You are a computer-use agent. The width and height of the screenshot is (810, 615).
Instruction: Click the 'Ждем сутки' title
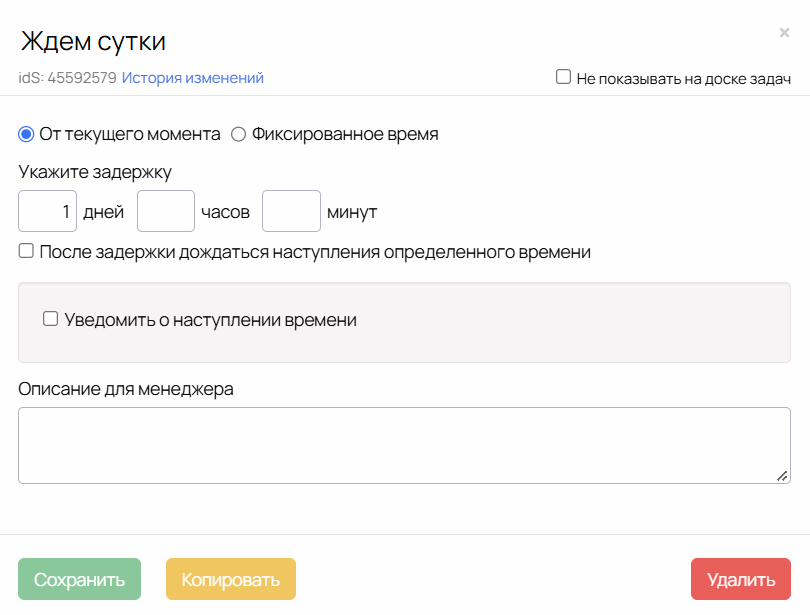pyautogui.click(x=94, y=41)
